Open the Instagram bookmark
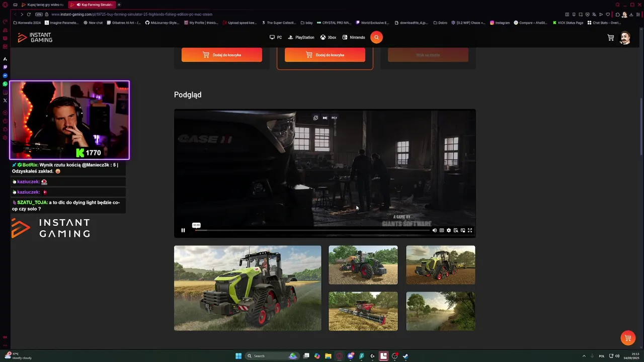This screenshot has height=362, width=644. (500, 23)
